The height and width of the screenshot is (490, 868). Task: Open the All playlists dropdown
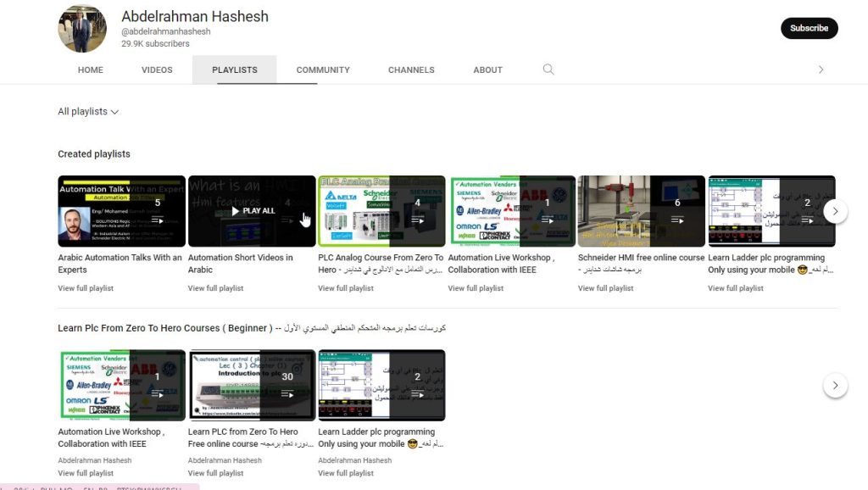coord(87,111)
